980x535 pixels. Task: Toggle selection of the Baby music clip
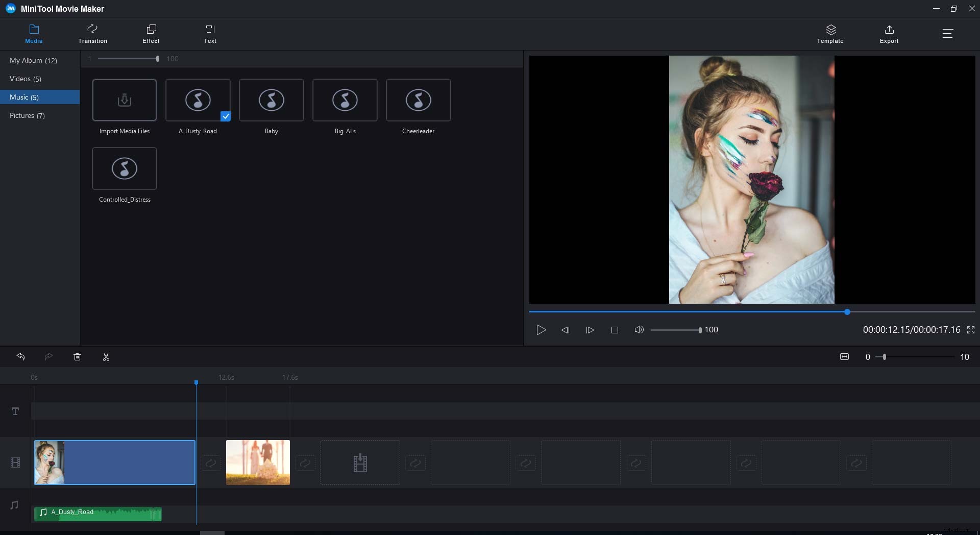(271, 100)
